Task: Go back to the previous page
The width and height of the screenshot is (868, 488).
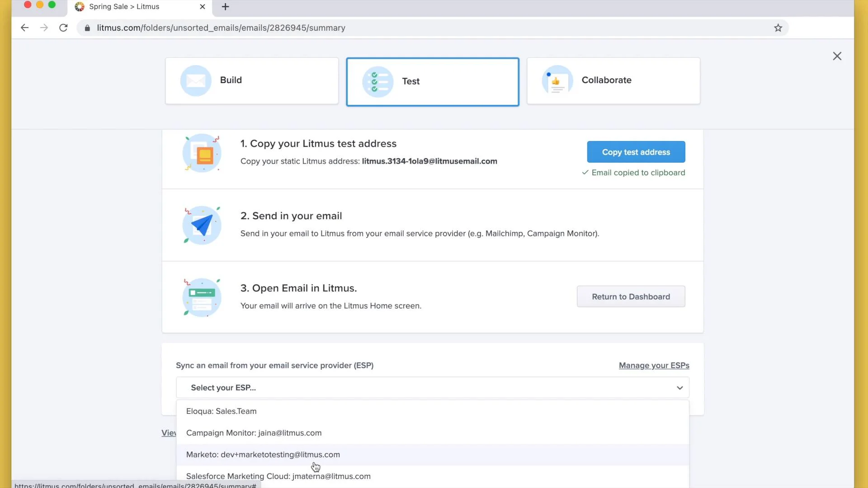Action: [24, 28]
